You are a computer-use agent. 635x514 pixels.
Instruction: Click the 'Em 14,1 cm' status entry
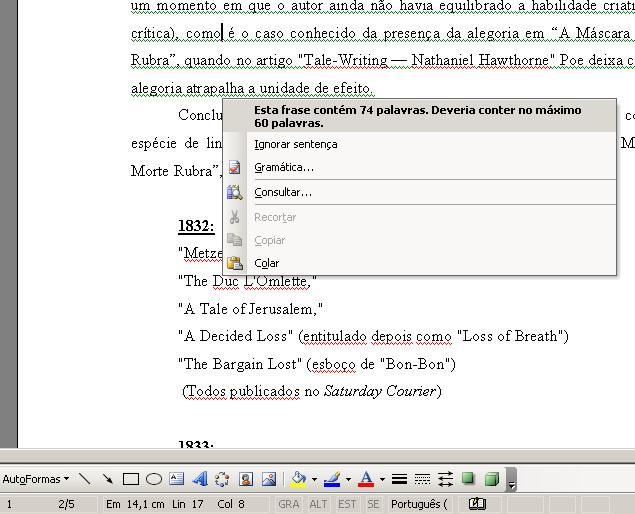(135, 504)
